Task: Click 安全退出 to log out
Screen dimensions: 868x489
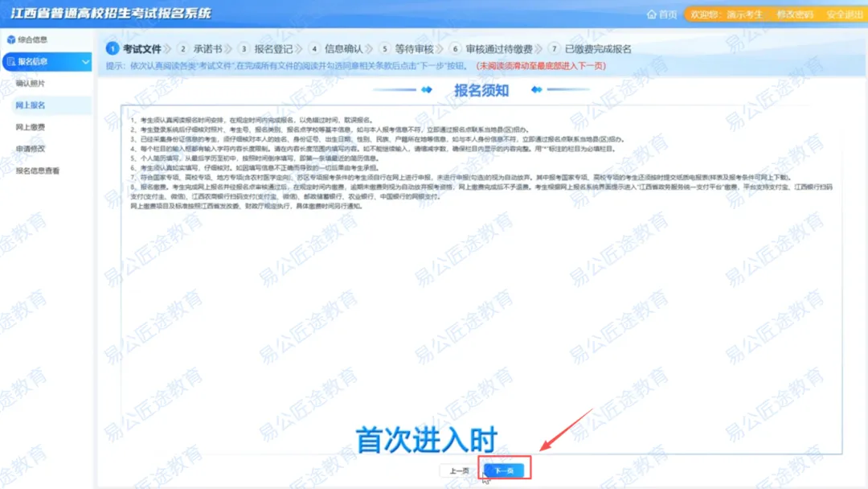Action: [844, 14]
